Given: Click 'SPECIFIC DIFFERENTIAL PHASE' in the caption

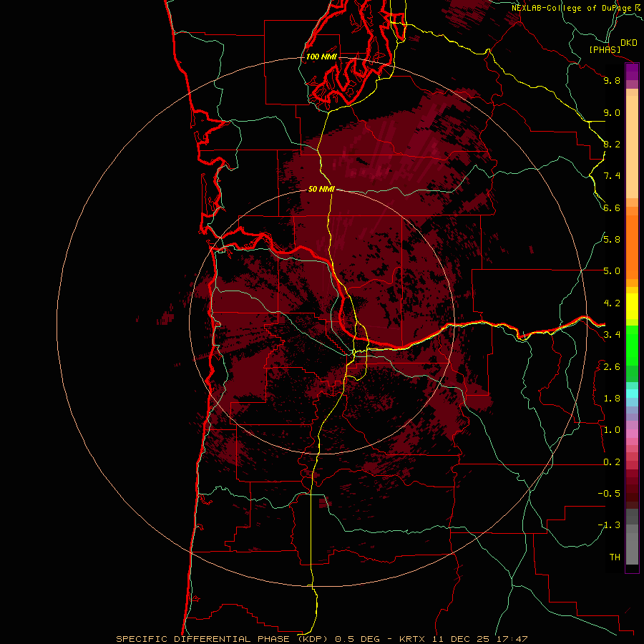Looking at the screenshot, I should pos(204,639).
